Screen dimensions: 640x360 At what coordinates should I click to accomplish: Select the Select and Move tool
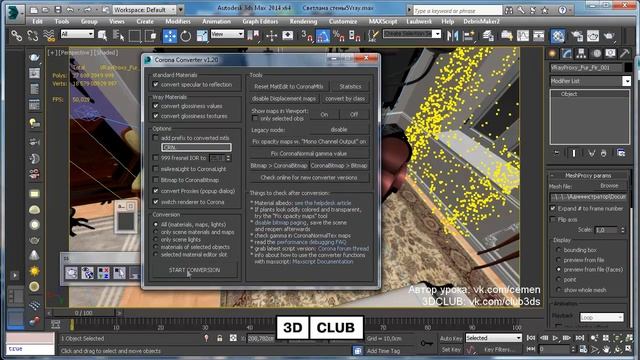click(170, 36)
